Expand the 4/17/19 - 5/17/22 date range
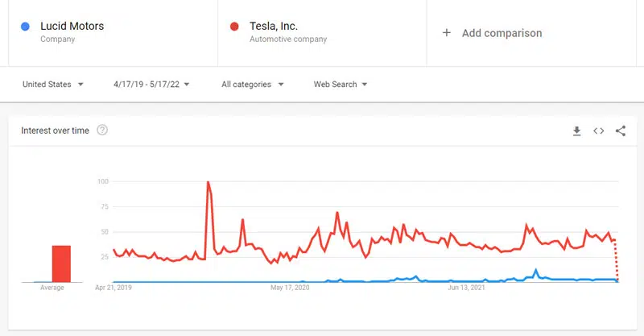 coord(151,85)
